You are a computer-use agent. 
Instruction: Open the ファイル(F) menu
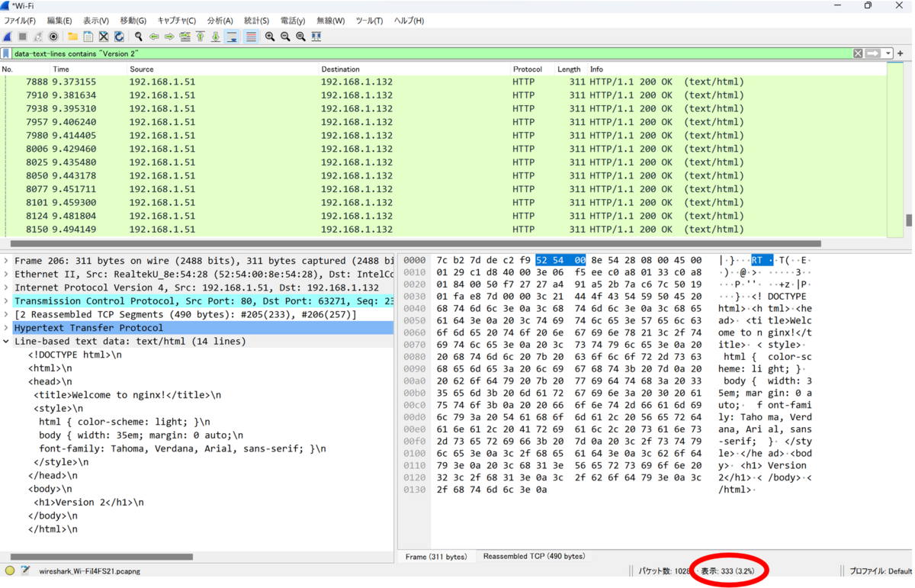pos(20,21)
